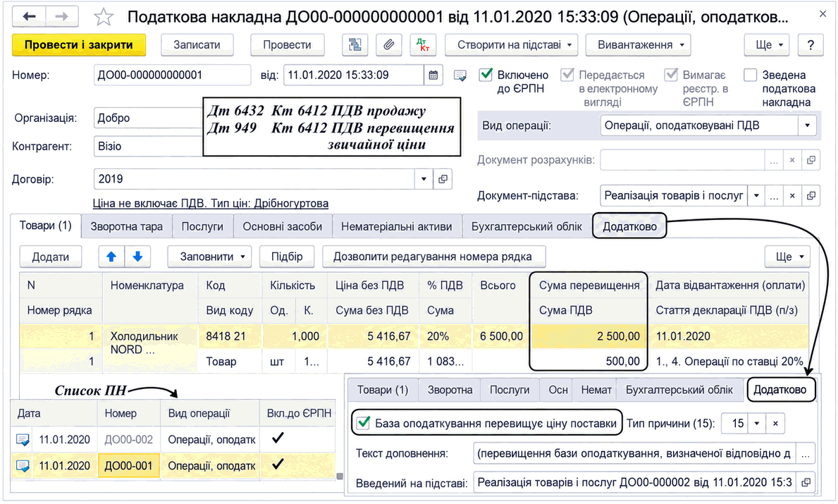Click Текст доповнення input field
Screen dimensions: 838x504
click(x=634, y=454)
